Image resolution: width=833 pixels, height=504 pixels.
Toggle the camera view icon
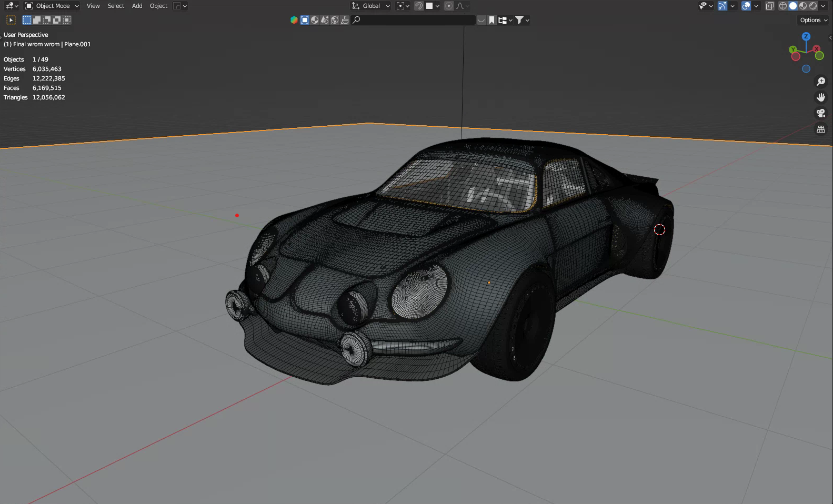[x=821, y=113]
